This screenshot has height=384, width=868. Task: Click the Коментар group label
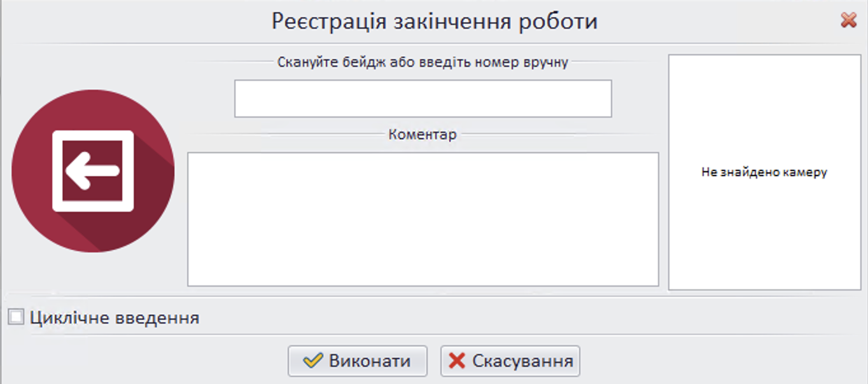(x=423, y=135)
